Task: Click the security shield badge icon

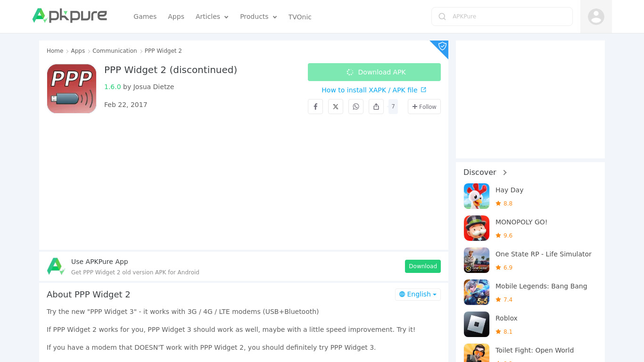Action: tap(442, 46)
